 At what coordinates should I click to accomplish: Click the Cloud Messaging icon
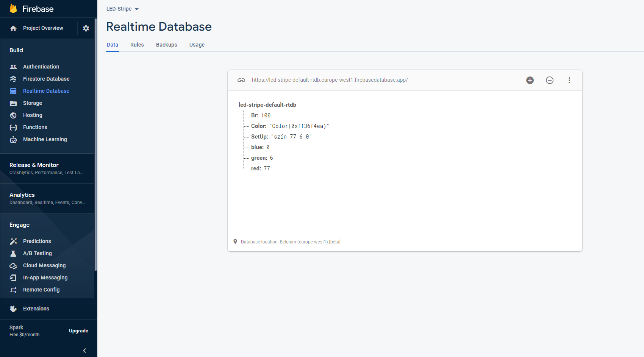coord(13,266)
